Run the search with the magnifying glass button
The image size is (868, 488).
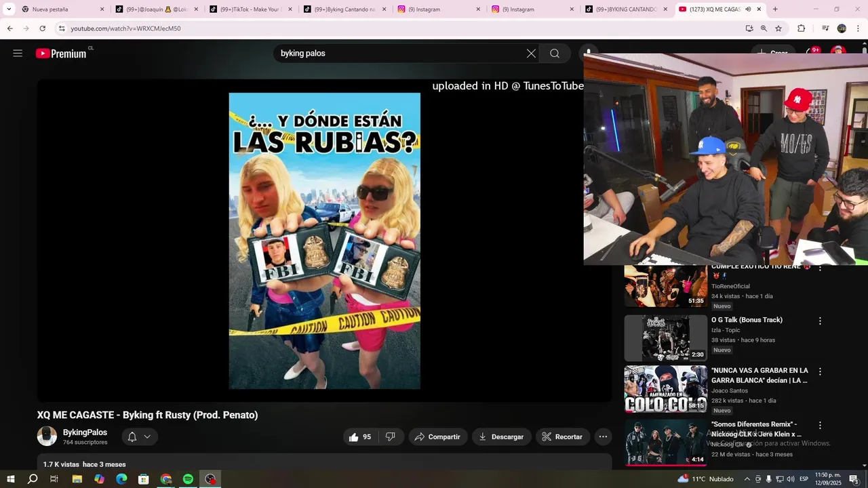pos(555,54)
